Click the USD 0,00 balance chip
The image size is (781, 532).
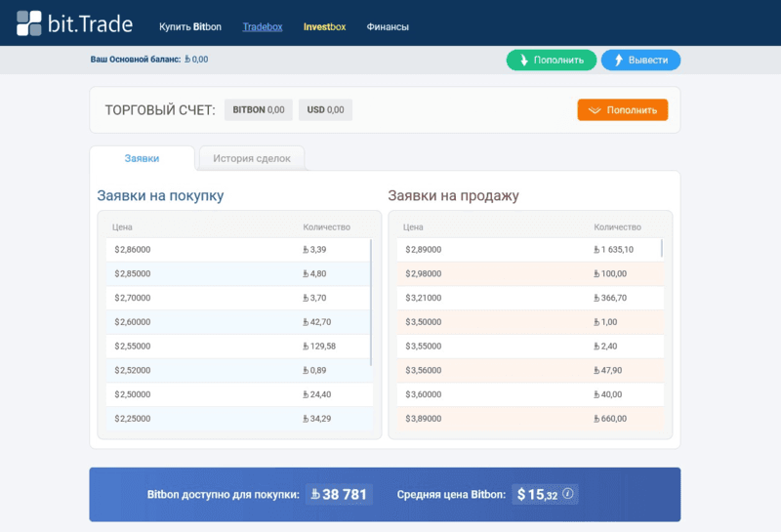[x=325, y=109]
